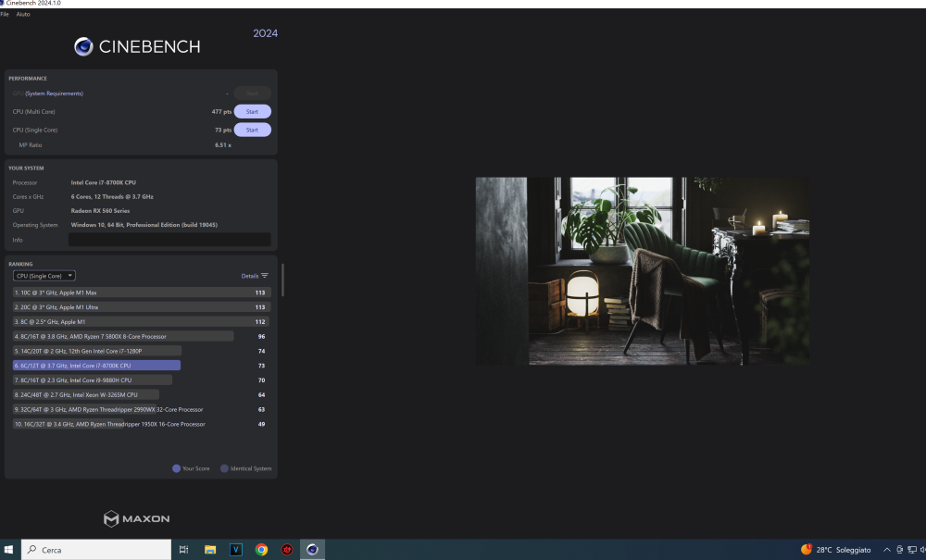Image resolution: width=926 pixels, height=560 pixels.
Task: Expand the CPU (Single Core) ranking dropdown
Action: (x=44, y=276)
